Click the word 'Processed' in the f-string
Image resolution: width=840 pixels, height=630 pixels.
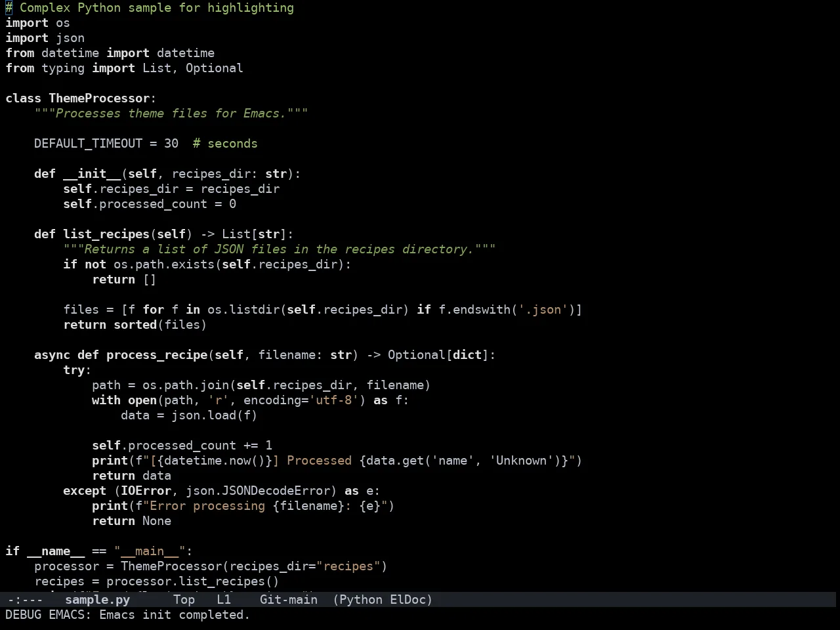(x=319, y=461)
